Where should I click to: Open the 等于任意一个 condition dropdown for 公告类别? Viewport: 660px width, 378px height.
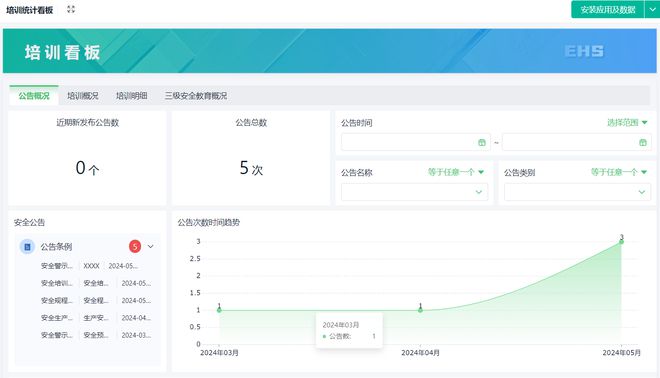pyautogui.click(x=619, y=172)
